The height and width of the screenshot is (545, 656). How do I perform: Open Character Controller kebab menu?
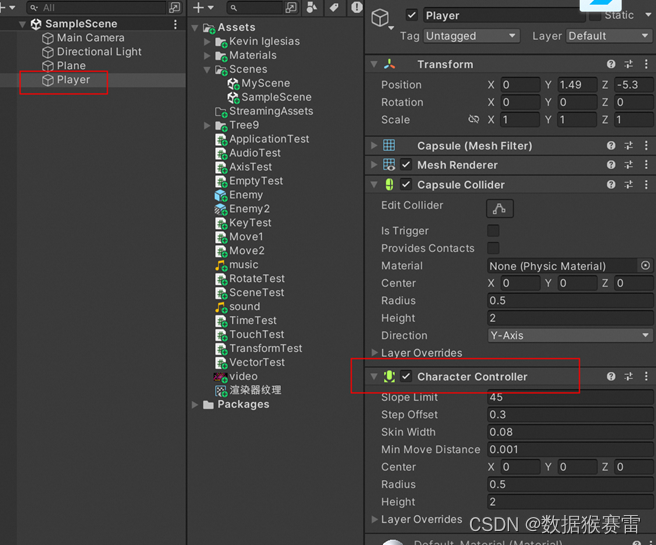(646, 376)
